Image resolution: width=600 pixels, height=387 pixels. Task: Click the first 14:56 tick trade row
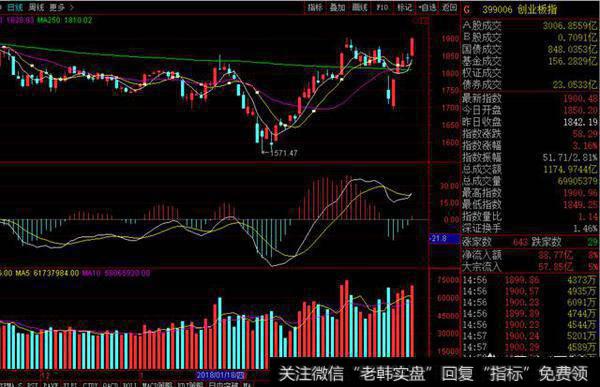coord(531,281)
